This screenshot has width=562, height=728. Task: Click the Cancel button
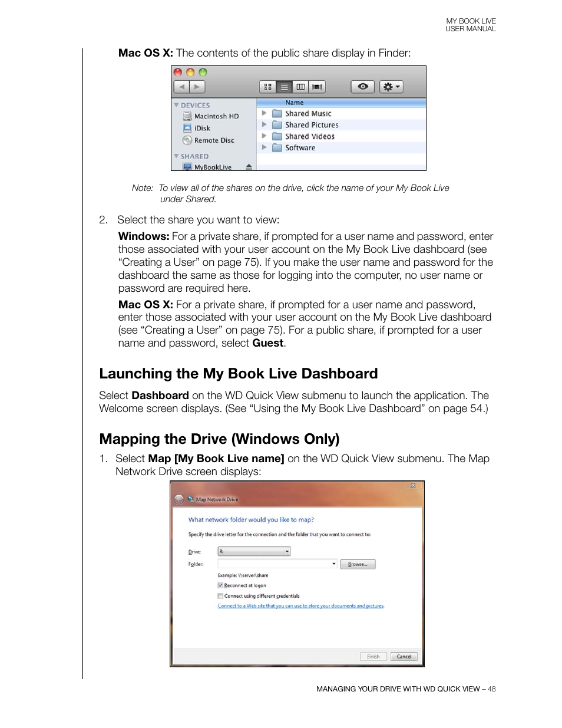coord(404,656)
